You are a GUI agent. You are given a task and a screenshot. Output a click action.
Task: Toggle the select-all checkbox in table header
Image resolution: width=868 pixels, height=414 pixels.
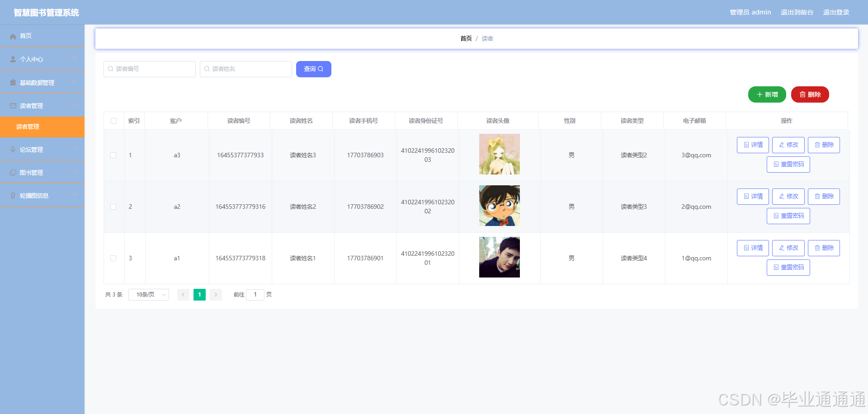pyautogui.click(x=113, y=121)
